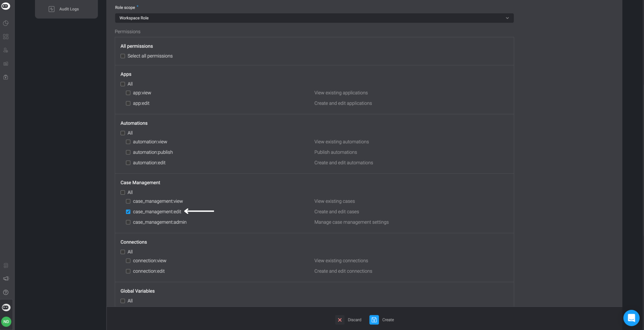Open the user with gear sidebar icon

6,50
